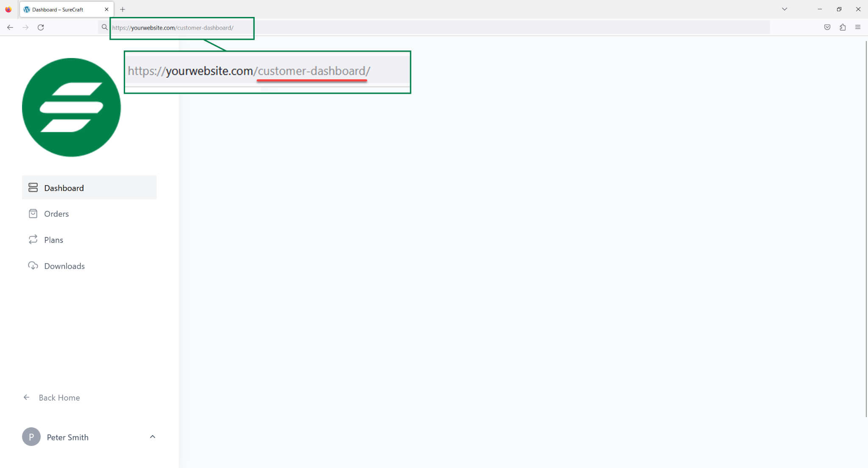Click the highlighted customer-dashboard URL text
868x468 pixels.
(311, 70)
